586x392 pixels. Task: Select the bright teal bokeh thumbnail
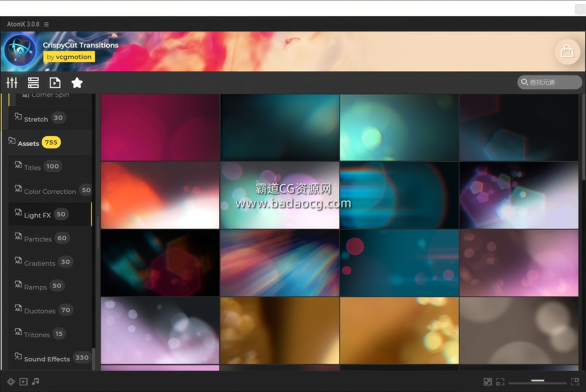[x=399, y=127]
